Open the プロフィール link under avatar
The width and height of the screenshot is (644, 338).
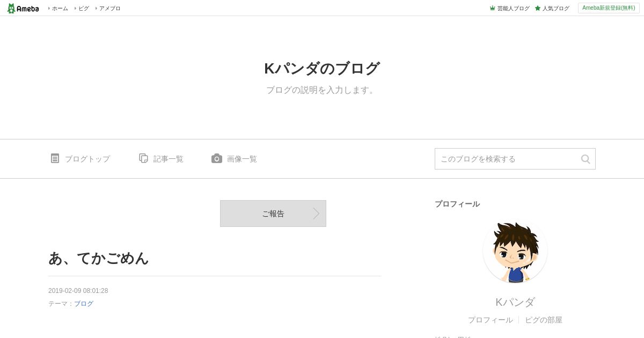coord(490,320)
